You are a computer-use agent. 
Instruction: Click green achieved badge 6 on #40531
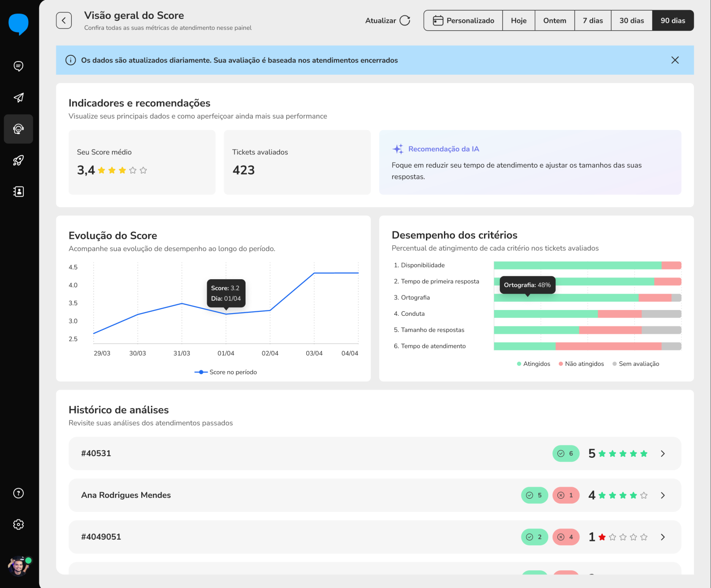coord(566,453)
